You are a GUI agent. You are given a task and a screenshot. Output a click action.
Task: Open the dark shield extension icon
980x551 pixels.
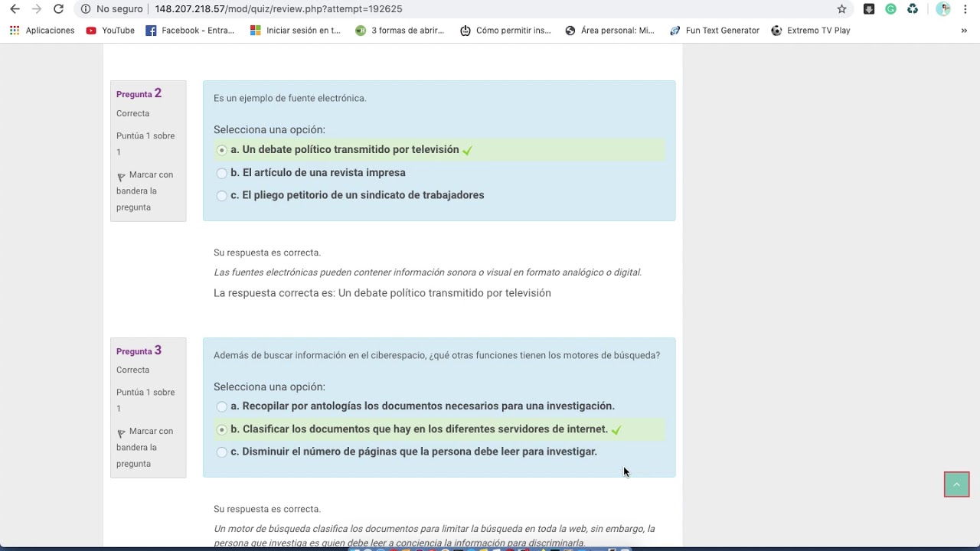(x=869, y=9)
